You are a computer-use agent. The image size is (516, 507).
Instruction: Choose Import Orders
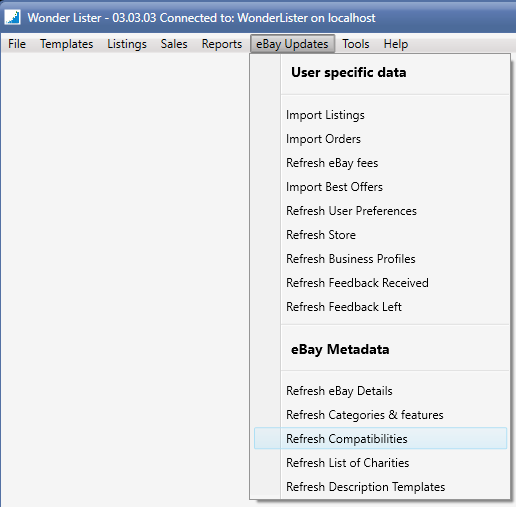(x=380, y=139)
